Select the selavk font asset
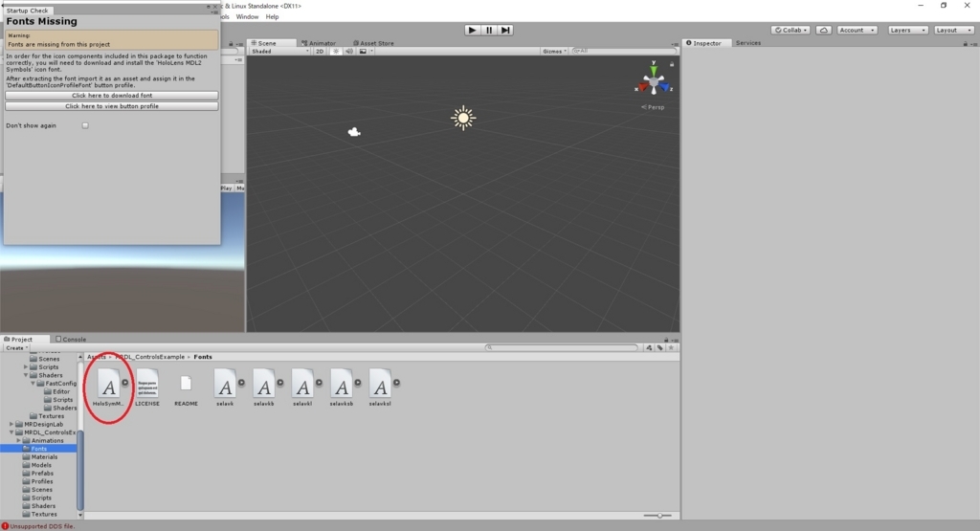 click(x=225, y=387)
